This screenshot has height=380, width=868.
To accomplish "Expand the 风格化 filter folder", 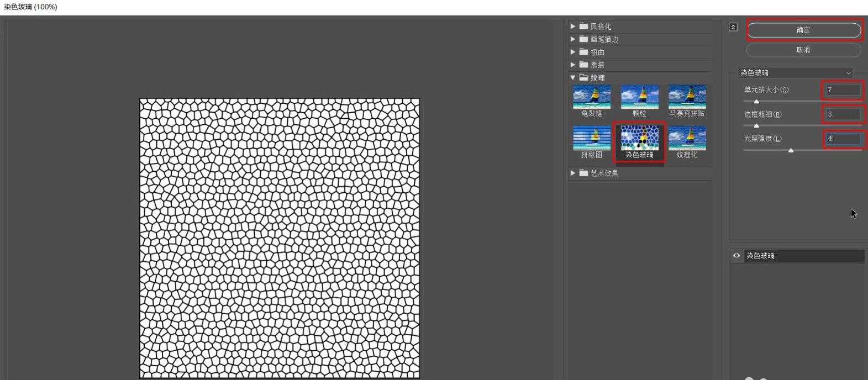I will [x=573, y=26].
